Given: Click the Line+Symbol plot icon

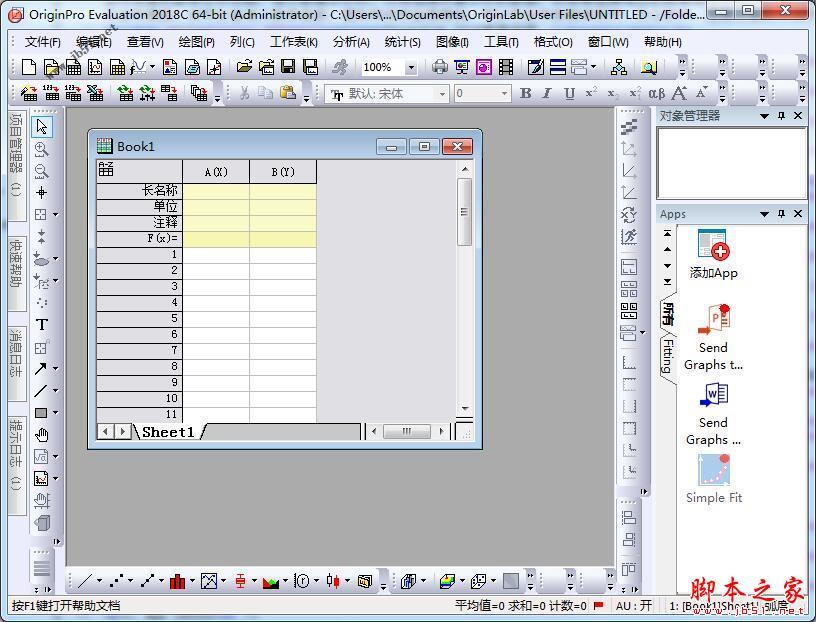Looking at the screenshot, I should pos(147,581).
